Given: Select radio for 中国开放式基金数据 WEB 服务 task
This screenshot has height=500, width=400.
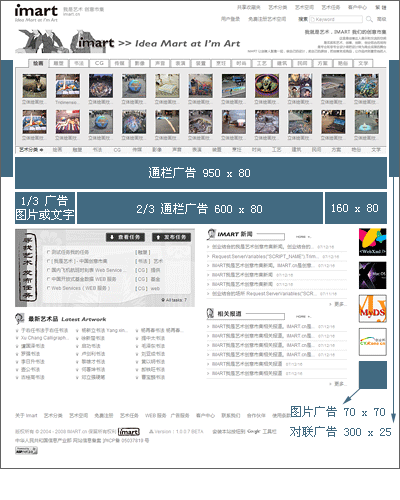Looking at the screenshot, I should [49, 279].
